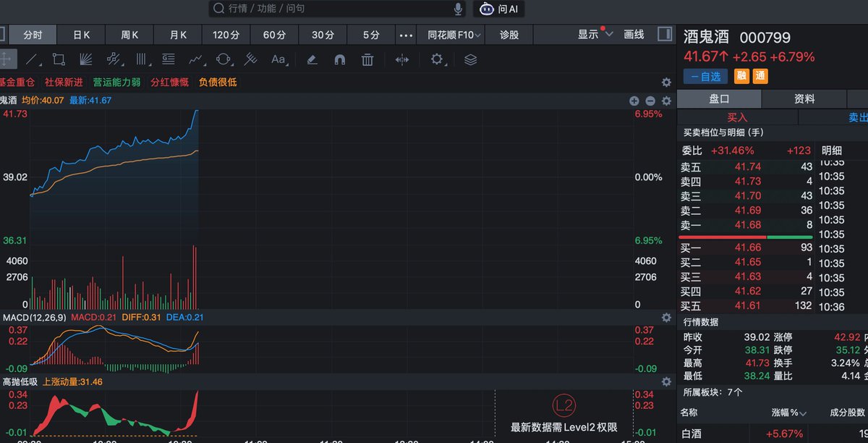Select the straight line drawing tool
Viewport: 868px width, 443px height.
click(32, 59)
